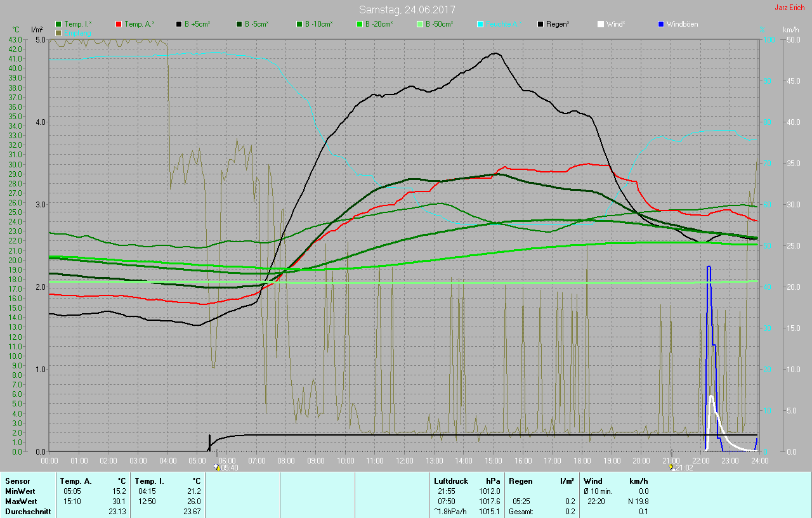Click the Durchschnitt row label
Screen dimensions: 812x518
[x=28, y=512]
